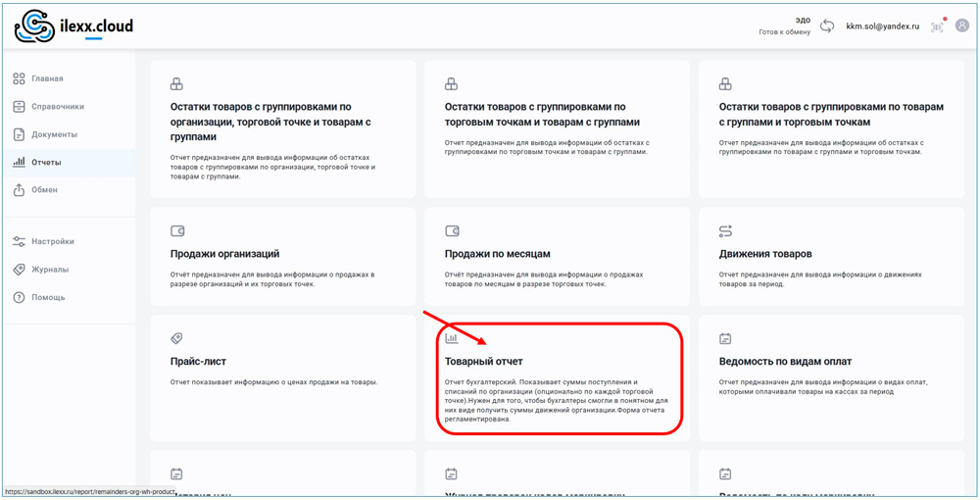Click the EDO sync arrows icon
This screenshot has width=980, height=500.
click(x=827, y=26)
